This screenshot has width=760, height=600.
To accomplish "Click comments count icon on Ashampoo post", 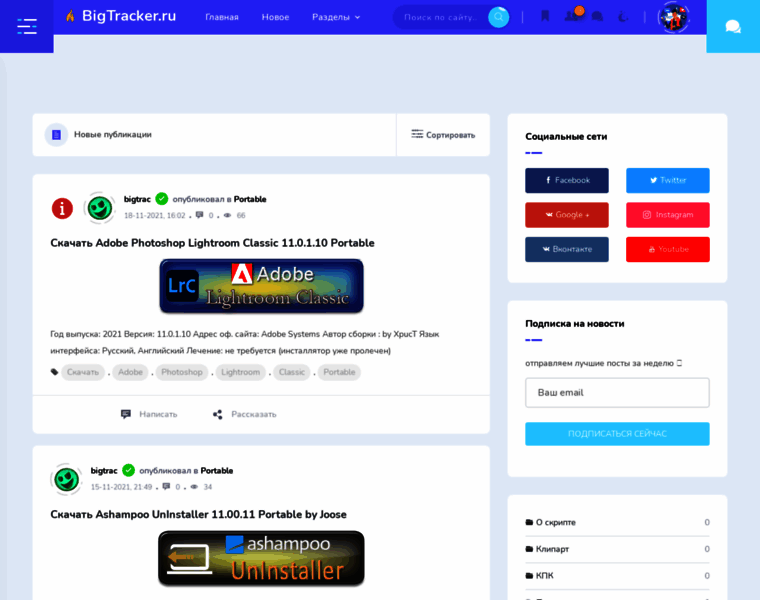I will 166,487.
